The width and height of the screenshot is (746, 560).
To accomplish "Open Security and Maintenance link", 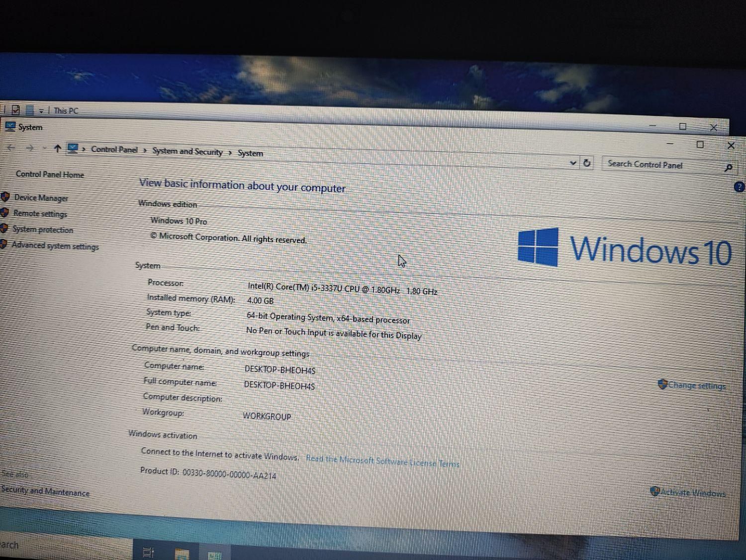I will click(x=45, y=491).
